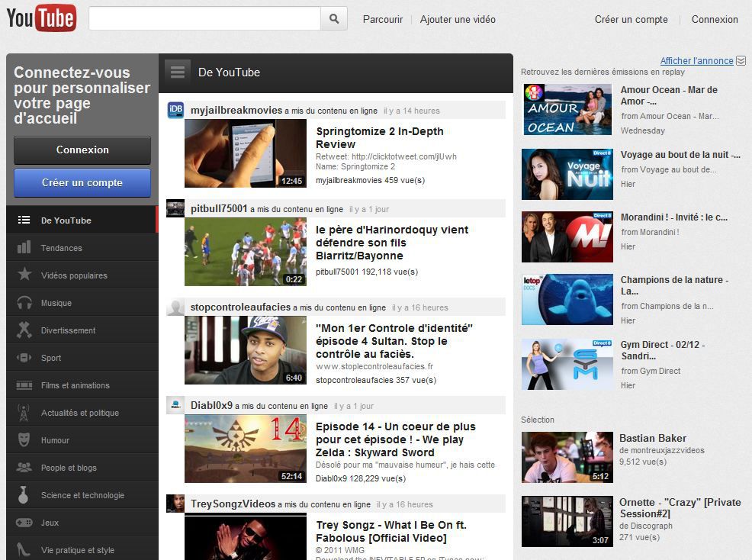Open the Gym Direct replay thumbnail

(x=567, y=364)
